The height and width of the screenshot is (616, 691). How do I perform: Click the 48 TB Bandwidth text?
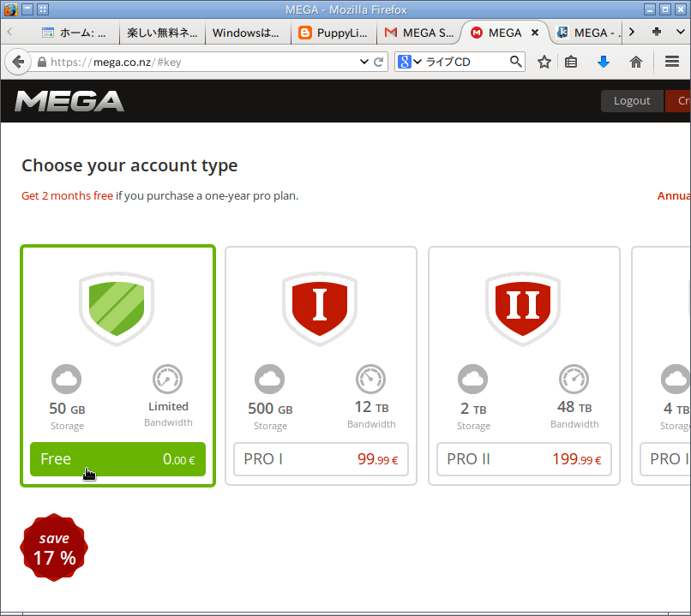tap(574, 415)
